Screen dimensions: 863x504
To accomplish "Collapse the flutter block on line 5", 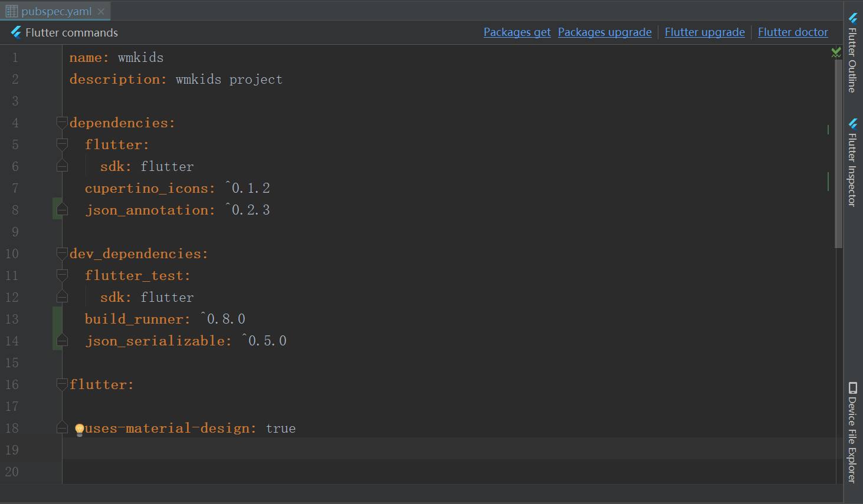I will (x=62, y=144).
